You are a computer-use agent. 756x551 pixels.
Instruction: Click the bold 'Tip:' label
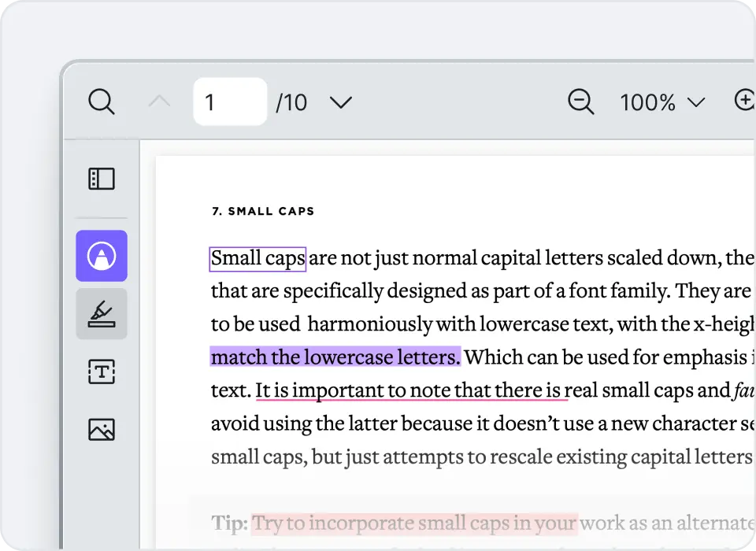[229, 523]
